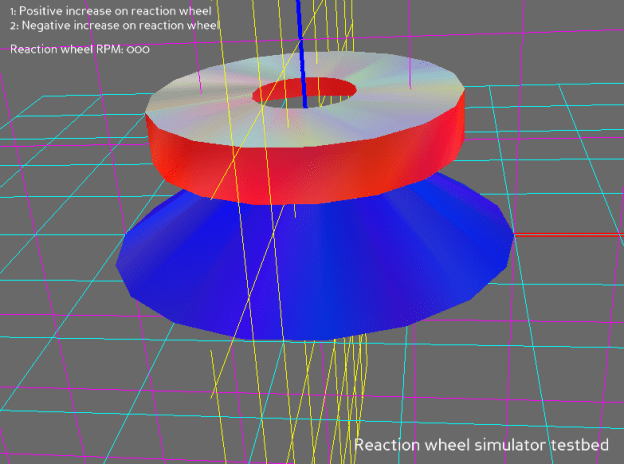
Task: Click the "Reaction wheel RPM: 000" readout
Action: [80, 48]
